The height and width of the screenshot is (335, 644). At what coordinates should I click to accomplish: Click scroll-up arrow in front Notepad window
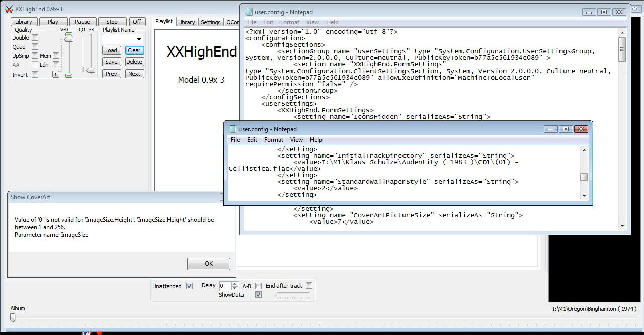(x=584, y=150)
